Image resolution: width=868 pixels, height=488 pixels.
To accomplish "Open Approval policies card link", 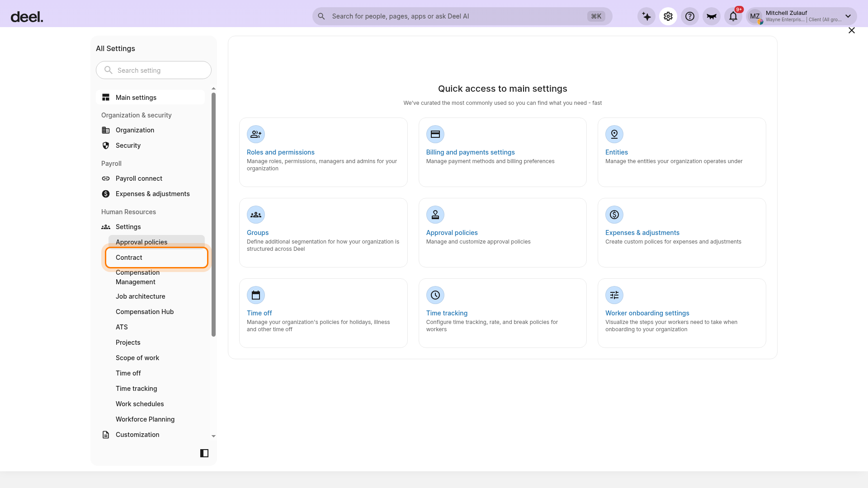I will (x=452, y=233).
